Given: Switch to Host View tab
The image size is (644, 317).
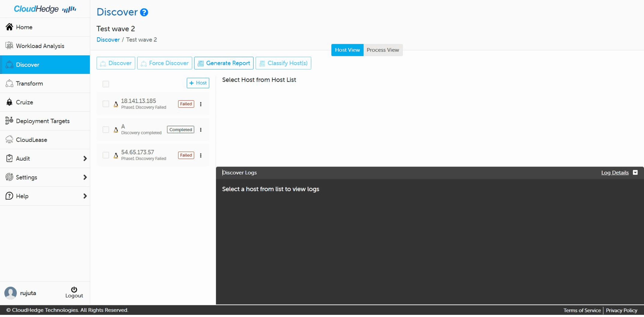Looking at the screenshot, I should point(347,50).
